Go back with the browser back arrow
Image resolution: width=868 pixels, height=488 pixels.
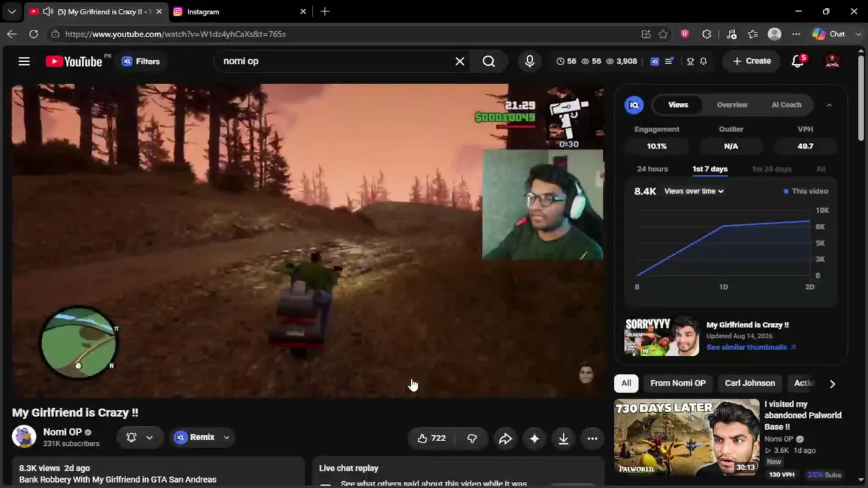point(12,34)
